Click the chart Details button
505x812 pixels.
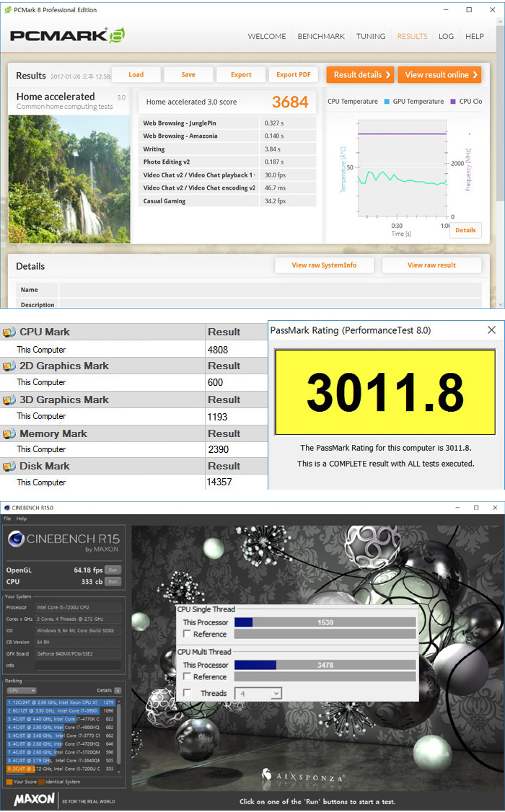pyautogui.click(x=465, y=230)
